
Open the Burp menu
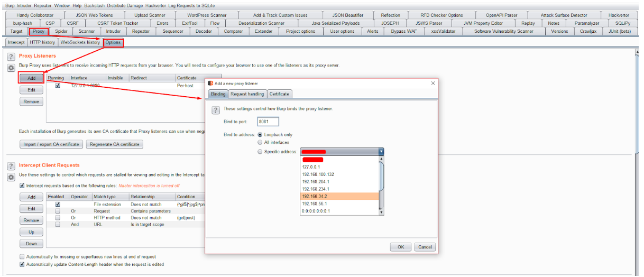tap(10, 5)
